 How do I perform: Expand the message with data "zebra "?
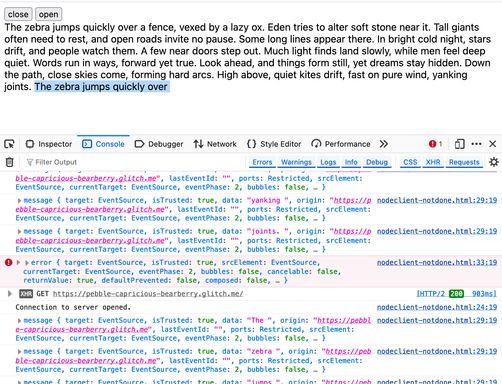point(19,352)
